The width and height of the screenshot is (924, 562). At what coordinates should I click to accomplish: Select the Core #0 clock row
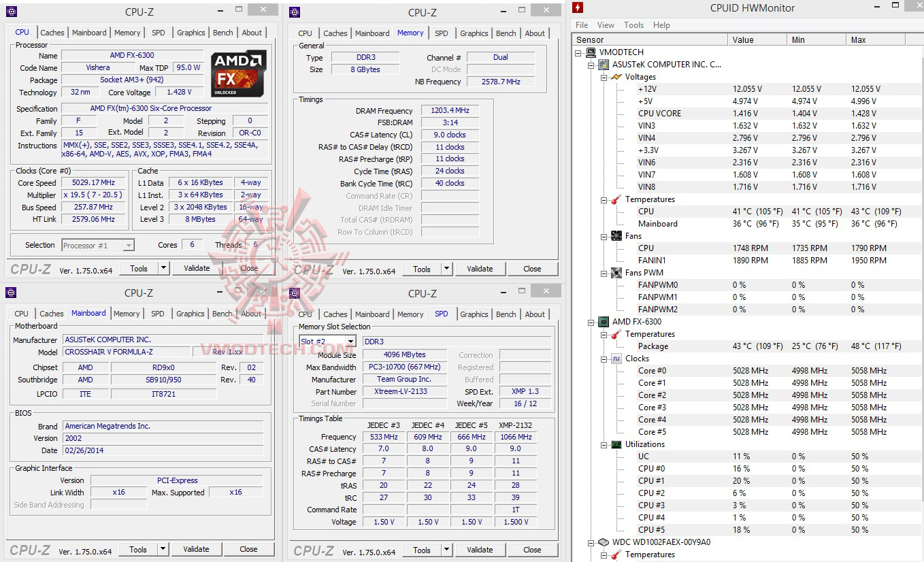[x=748, y=371]
